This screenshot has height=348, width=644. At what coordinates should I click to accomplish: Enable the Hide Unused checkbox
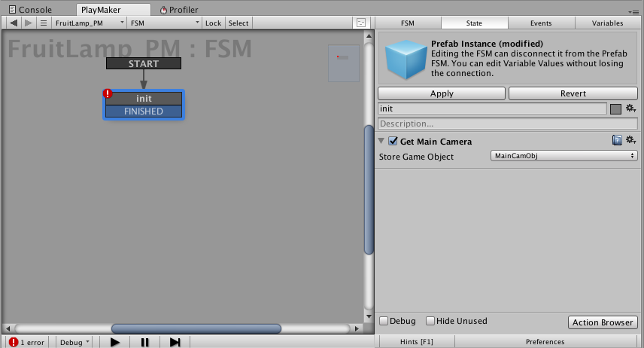[430, 321]
